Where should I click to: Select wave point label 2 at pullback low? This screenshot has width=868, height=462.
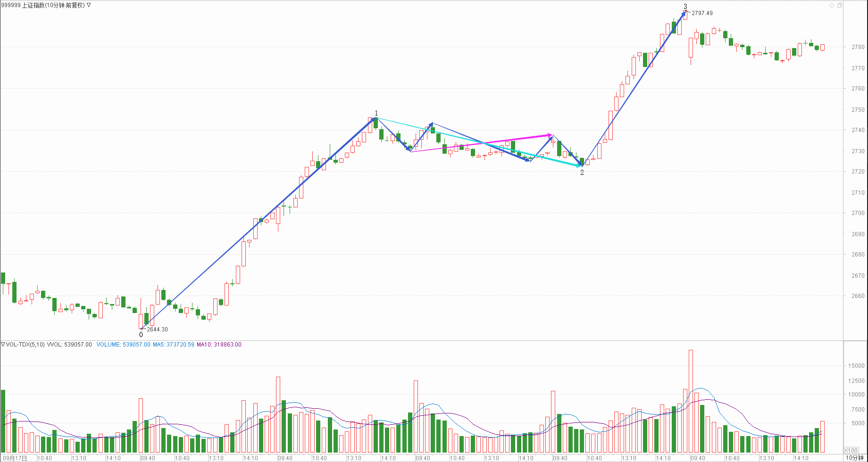click(582, 173)
